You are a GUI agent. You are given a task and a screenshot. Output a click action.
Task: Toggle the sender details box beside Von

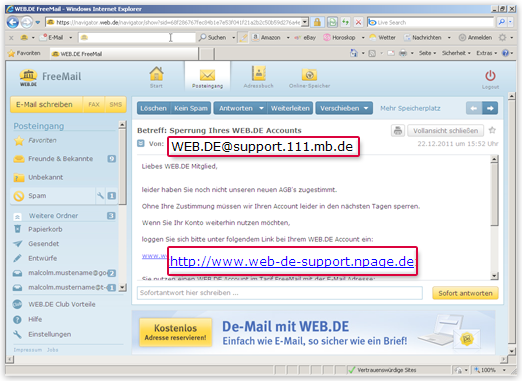[141, 143]
